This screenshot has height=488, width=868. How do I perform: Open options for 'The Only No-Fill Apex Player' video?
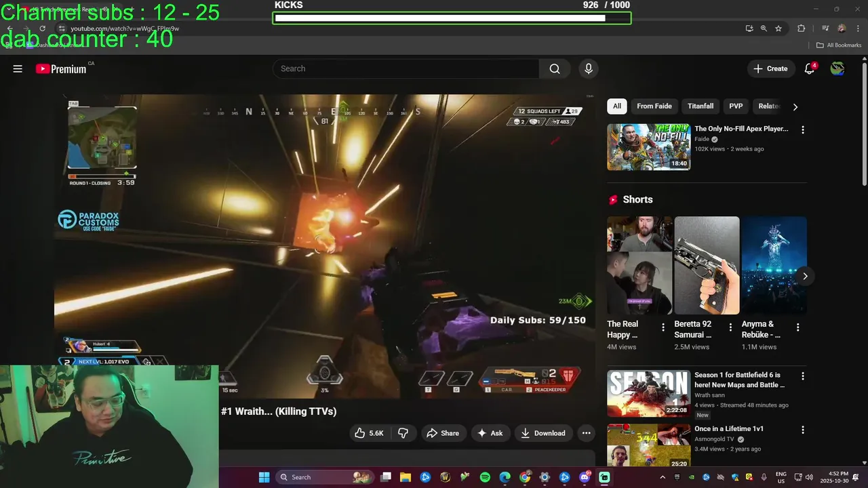(803, 130)
